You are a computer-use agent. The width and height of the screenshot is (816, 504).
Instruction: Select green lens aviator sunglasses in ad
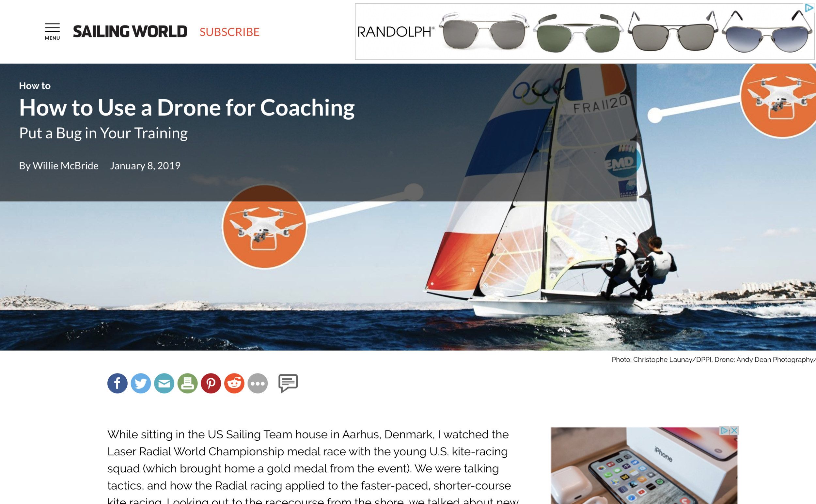[x=578, y=33]
